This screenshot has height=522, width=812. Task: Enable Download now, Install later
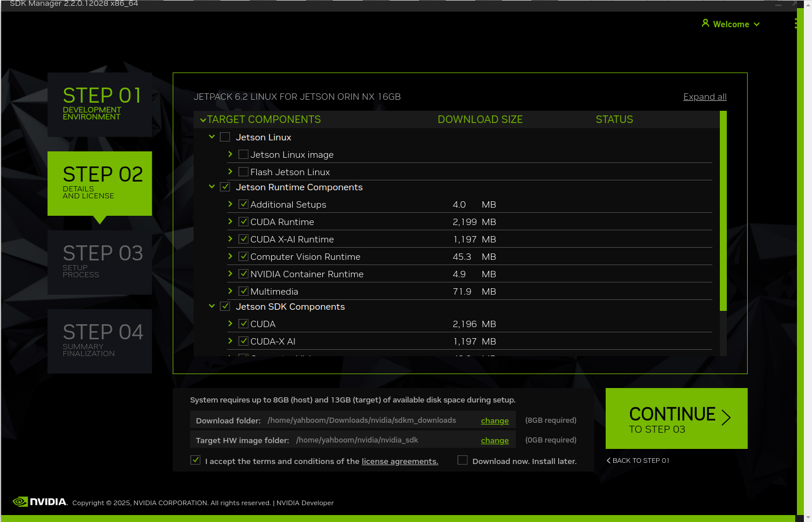463,461
